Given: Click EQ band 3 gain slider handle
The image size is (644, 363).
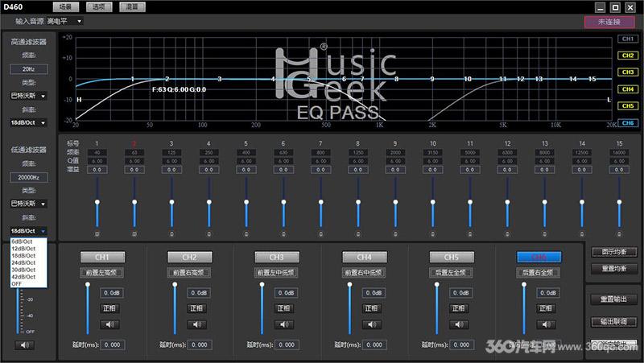Looking at the screenshot, I should click(171, 202).
